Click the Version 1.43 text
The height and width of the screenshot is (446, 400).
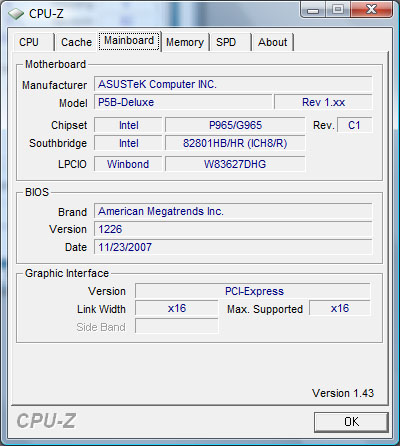point(343,393)
